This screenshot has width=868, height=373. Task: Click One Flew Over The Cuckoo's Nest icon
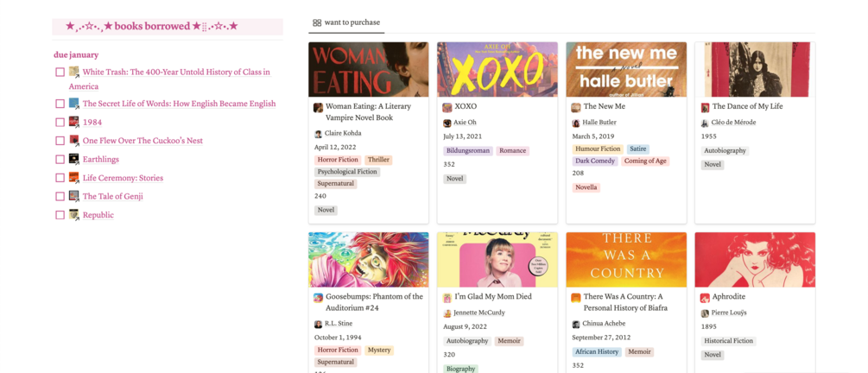(x=74, y=141)
